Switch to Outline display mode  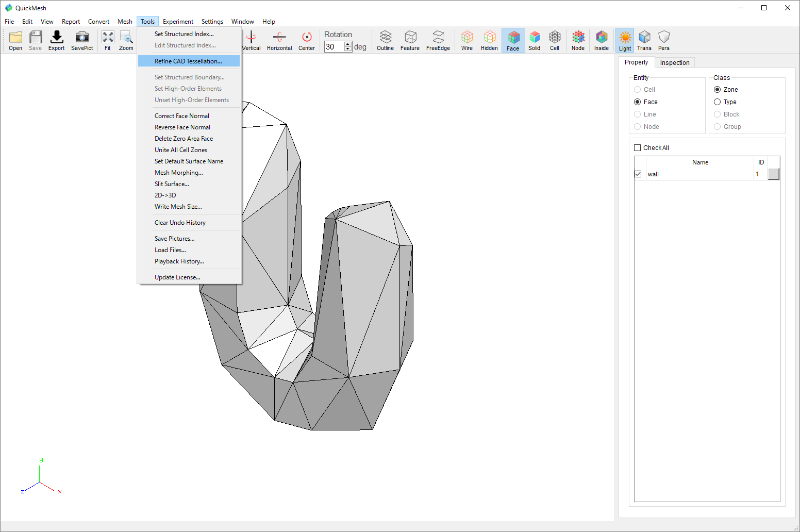pos(385,40)
